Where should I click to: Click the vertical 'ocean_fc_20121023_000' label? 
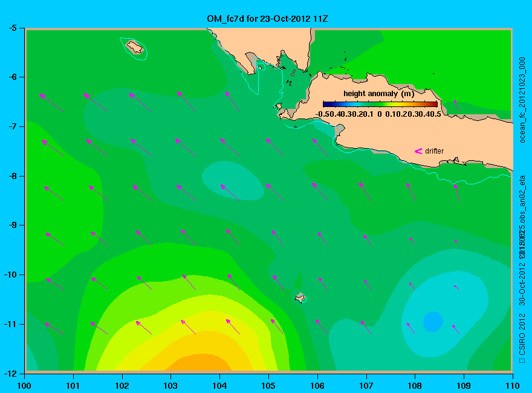(x=522, y=100)
